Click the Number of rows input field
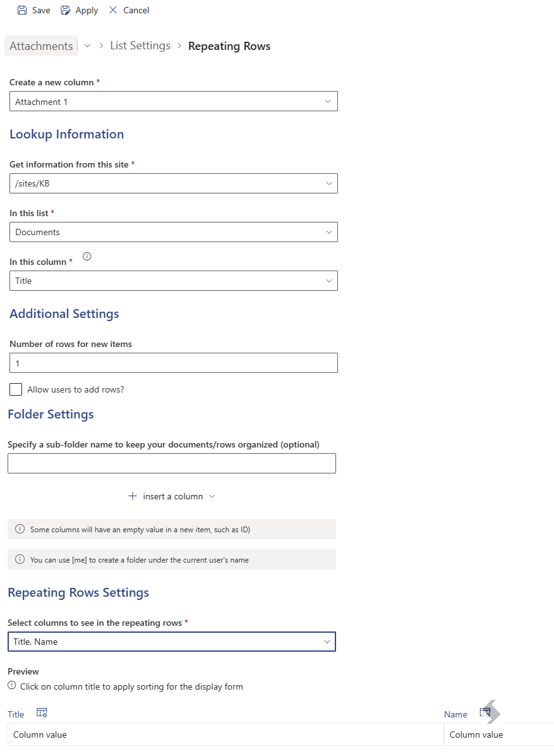 (174, 363)
